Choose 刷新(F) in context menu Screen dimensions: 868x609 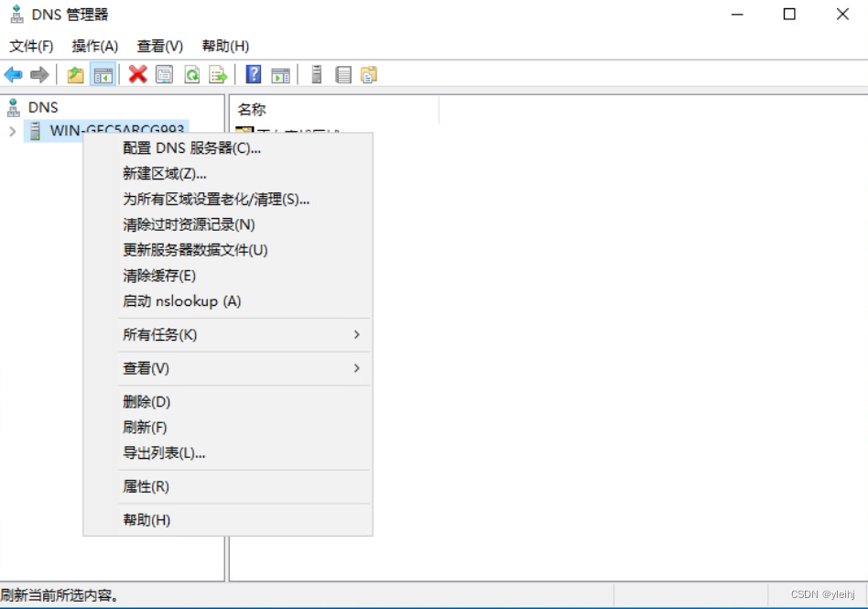coord(228,428)
